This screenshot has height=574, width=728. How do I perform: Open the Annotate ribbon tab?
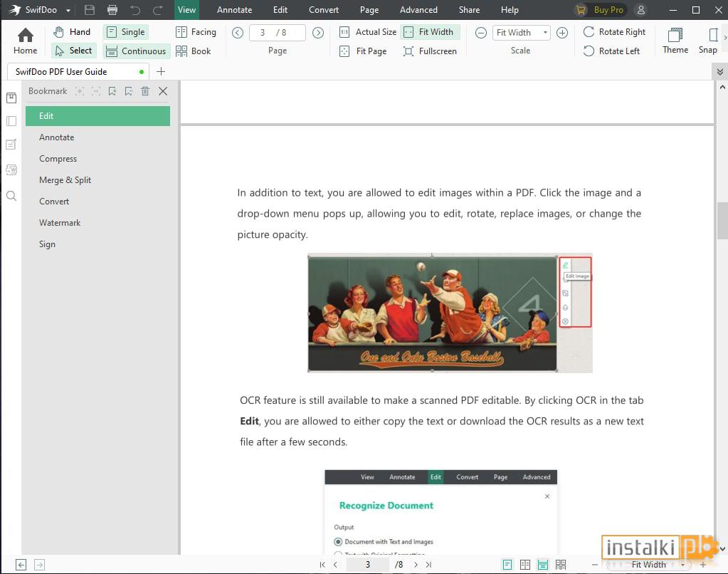(234, 10)
